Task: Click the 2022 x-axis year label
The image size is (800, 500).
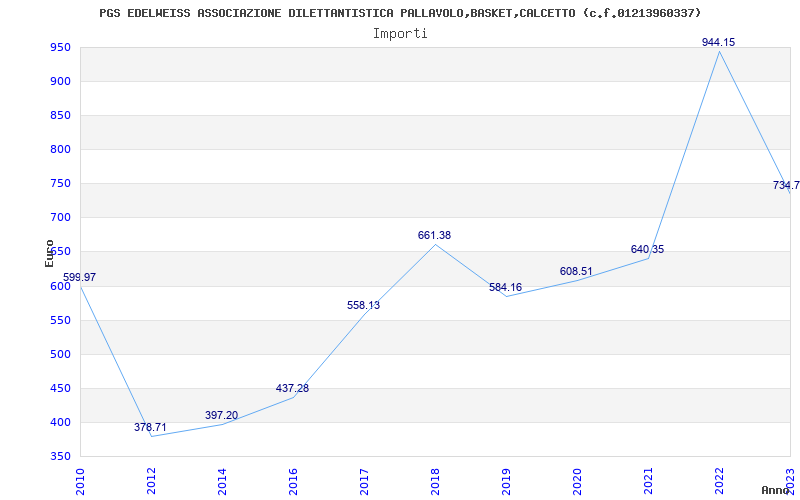Action: [718, 482]
